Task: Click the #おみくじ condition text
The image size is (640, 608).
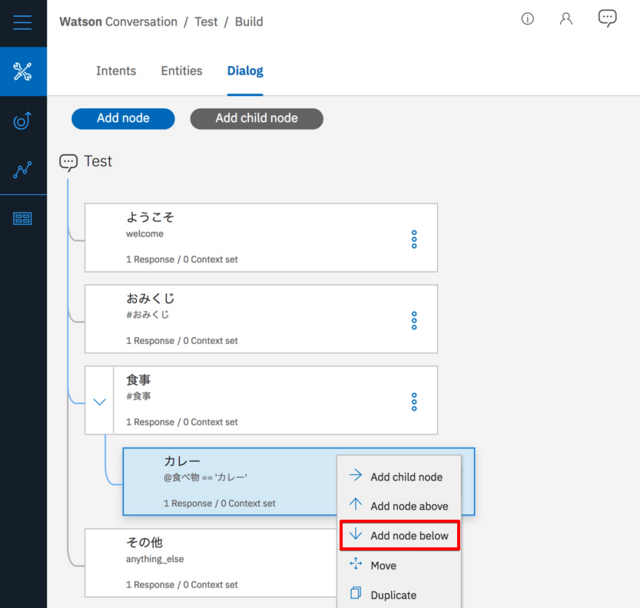Action: click(147, 315)
